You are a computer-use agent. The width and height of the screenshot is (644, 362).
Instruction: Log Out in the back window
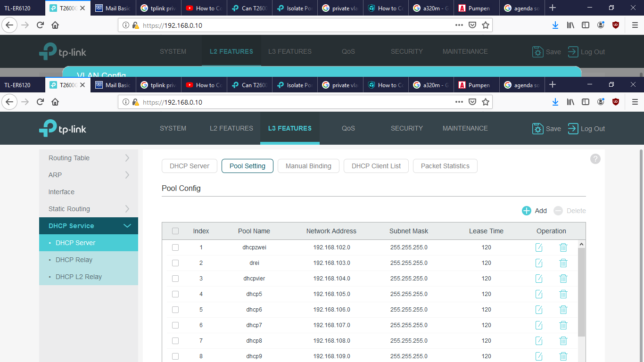586,52
